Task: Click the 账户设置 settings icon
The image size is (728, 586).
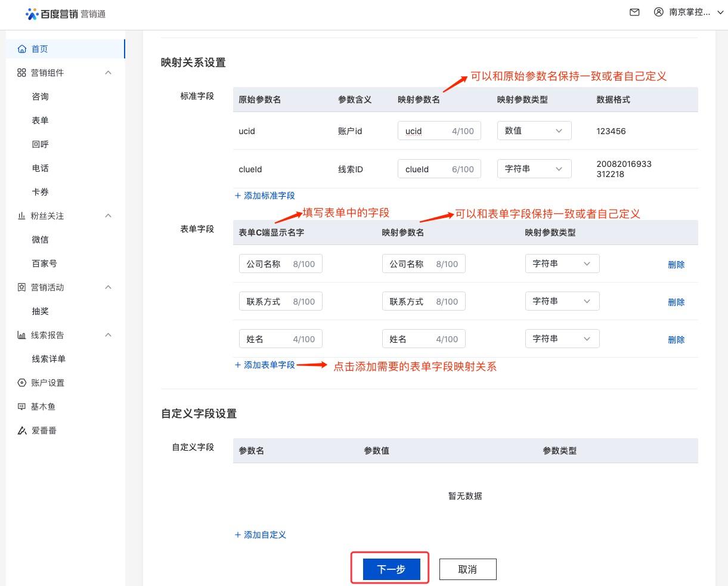Action: click(x=21, y=383)
